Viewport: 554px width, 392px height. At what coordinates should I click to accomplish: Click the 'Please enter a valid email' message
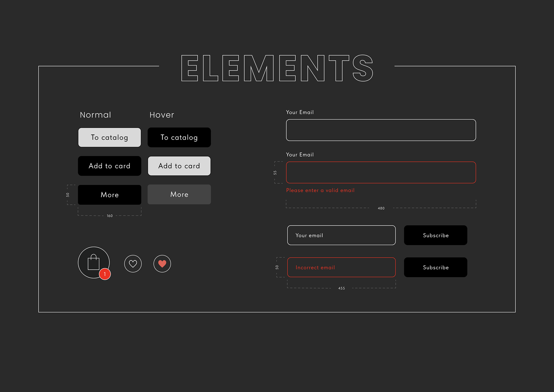[320, 191]
